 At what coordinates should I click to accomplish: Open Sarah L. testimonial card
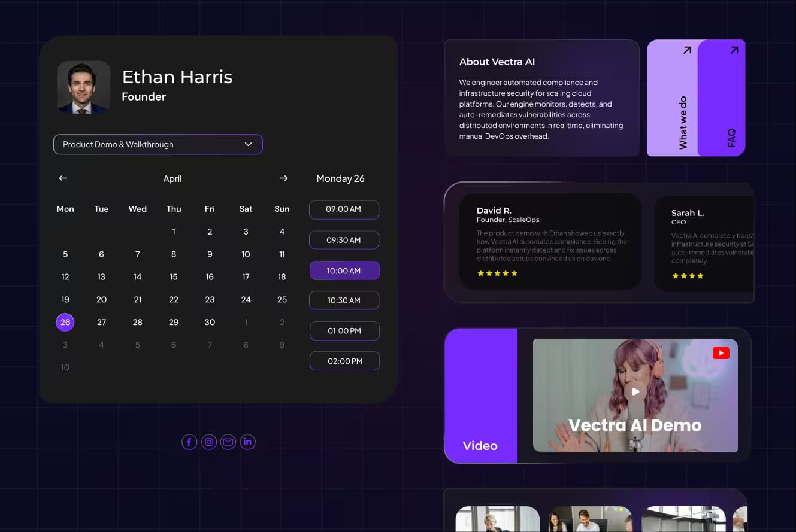tap(704, 243)
